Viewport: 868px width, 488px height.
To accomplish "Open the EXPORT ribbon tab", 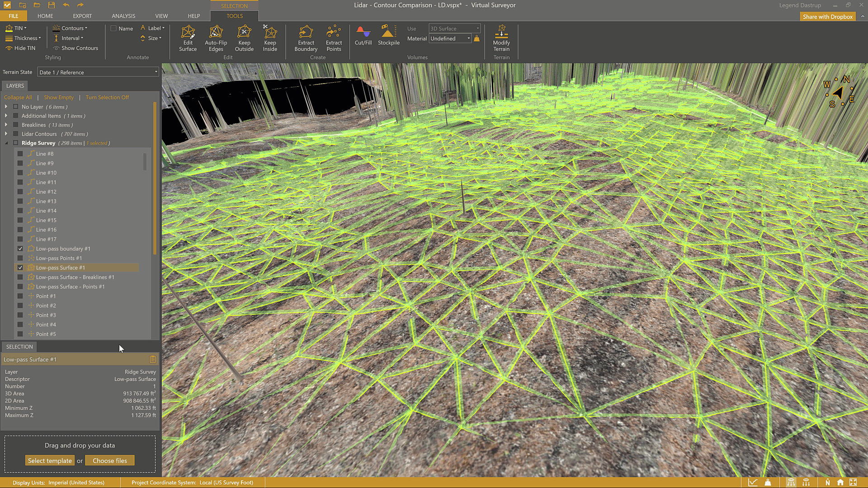I will 82,16.
